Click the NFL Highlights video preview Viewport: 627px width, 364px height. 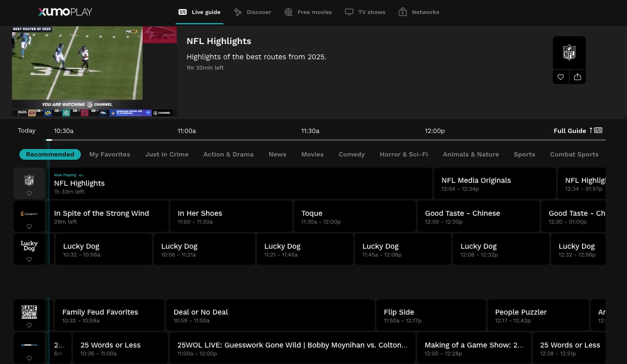click(x=94, y=71)
